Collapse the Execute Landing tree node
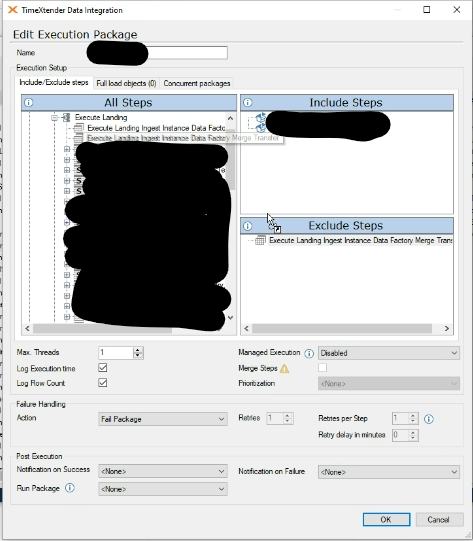 pos(54,118)
